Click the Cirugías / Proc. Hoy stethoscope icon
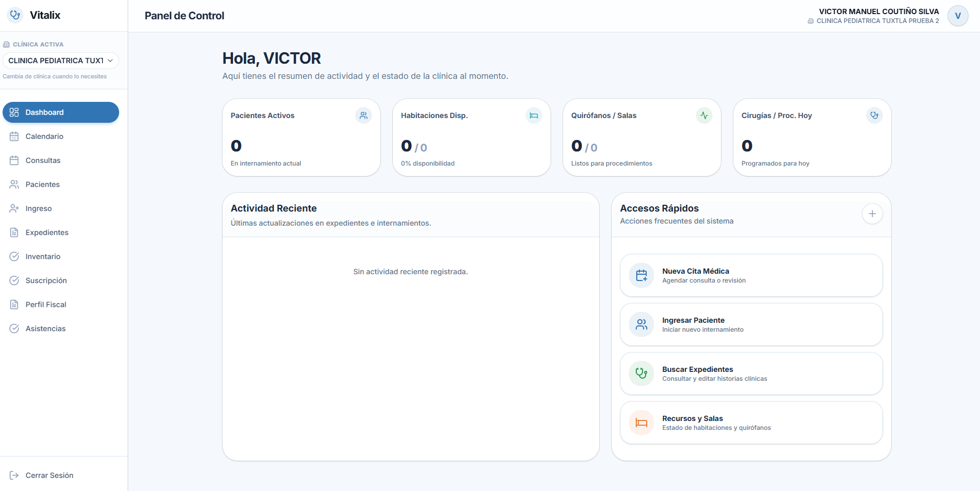Screen dimensions: 980x491 (874, 115)
